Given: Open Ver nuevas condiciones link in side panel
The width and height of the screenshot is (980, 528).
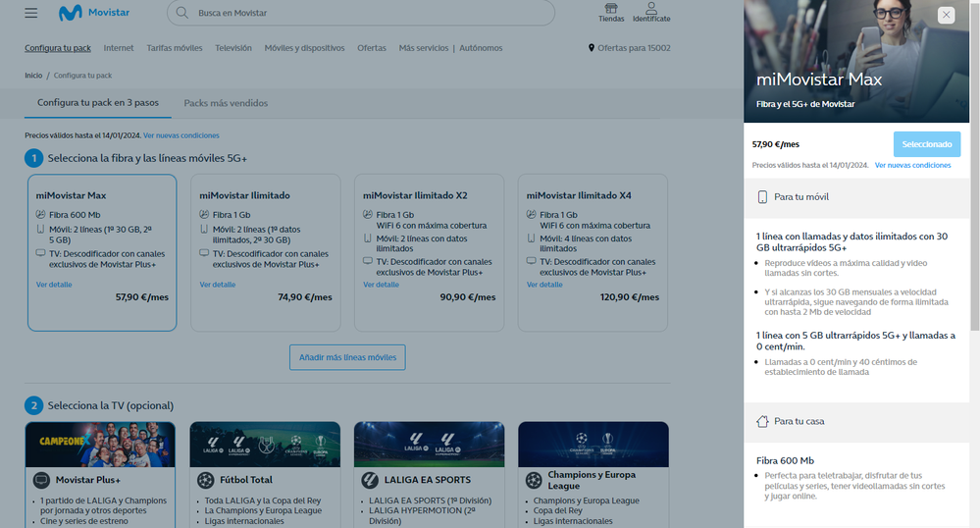Looking at the screenshot, I should pyautogui.click(x=912, y=166).
